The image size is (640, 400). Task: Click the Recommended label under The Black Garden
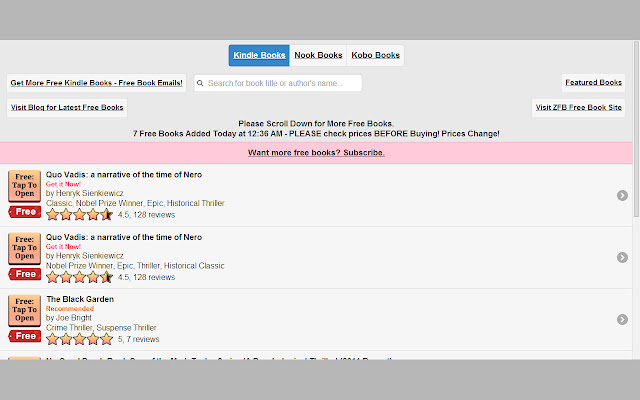(x=70, y=309)
